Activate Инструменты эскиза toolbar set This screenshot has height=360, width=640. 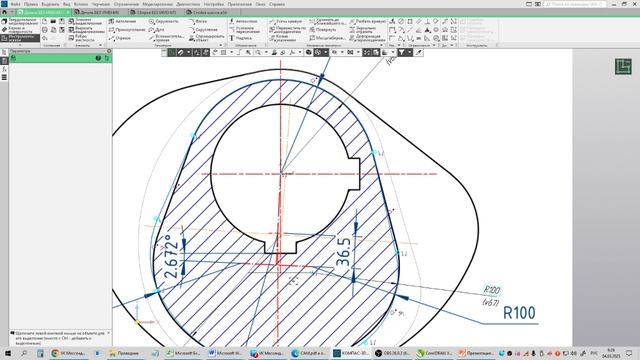pos(20,38)
